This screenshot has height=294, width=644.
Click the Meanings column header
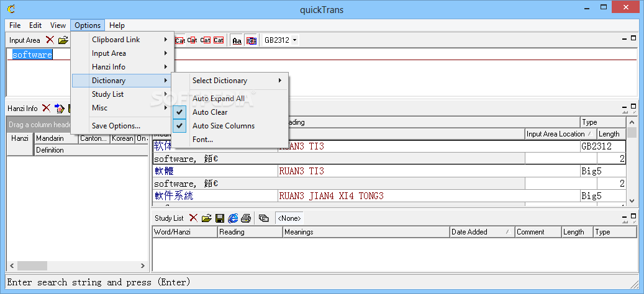pyautogui.click(x=366, y=232)
